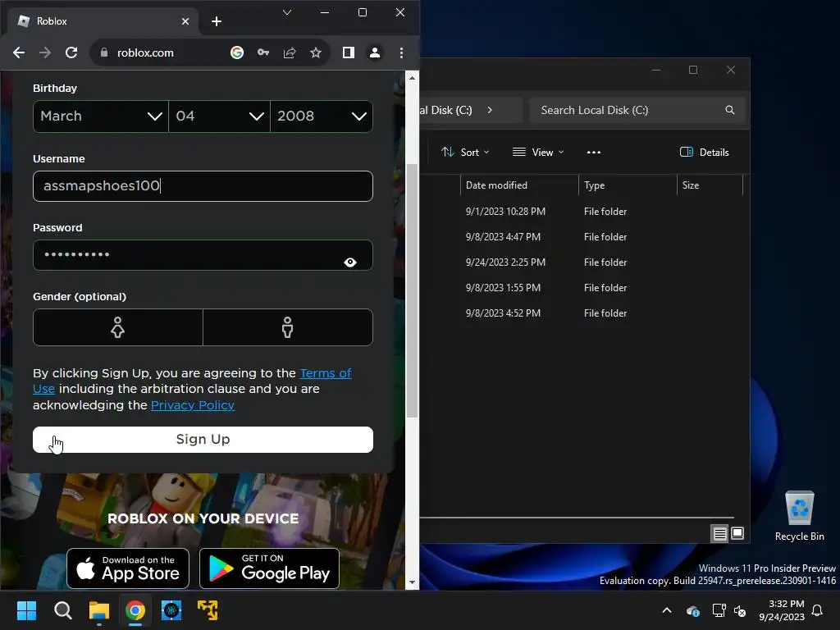This screenshot has height=630, width=840.
Task: Open See more options in File Explorer
Action: pyautogui.click(x=594, y=152)
